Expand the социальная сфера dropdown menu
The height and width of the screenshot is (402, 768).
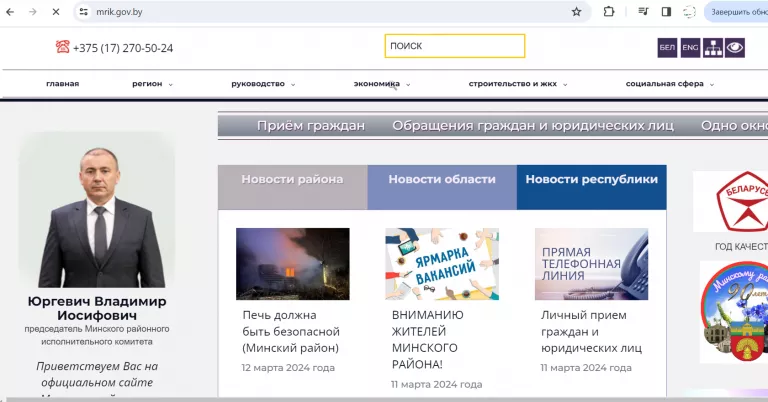coord(669,84)
